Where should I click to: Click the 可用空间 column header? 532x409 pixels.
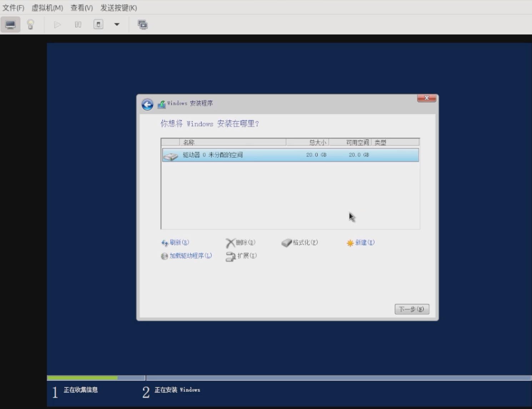click(350, 143)
